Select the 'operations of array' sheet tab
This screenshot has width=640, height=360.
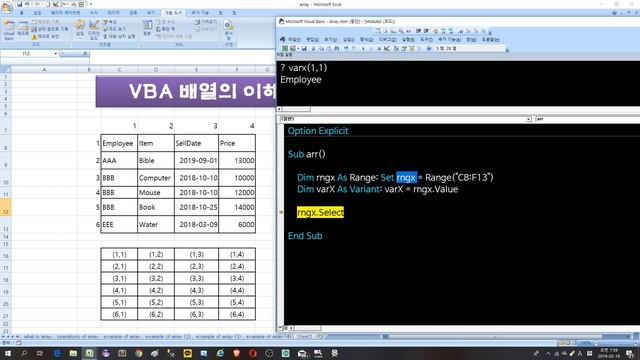click(x=78, y=337)
